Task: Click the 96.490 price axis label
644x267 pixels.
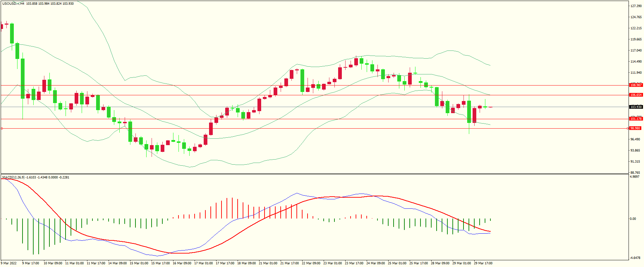Action: (635, 139)
